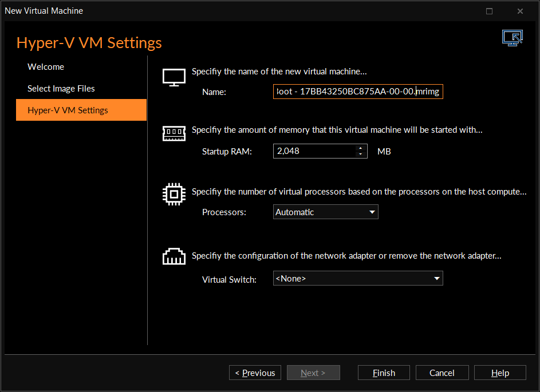The height and width of the screenshot is (392, 540).
Task: Click the 'Specify the name of the new virtual machine' text
Action: point(279,71)
